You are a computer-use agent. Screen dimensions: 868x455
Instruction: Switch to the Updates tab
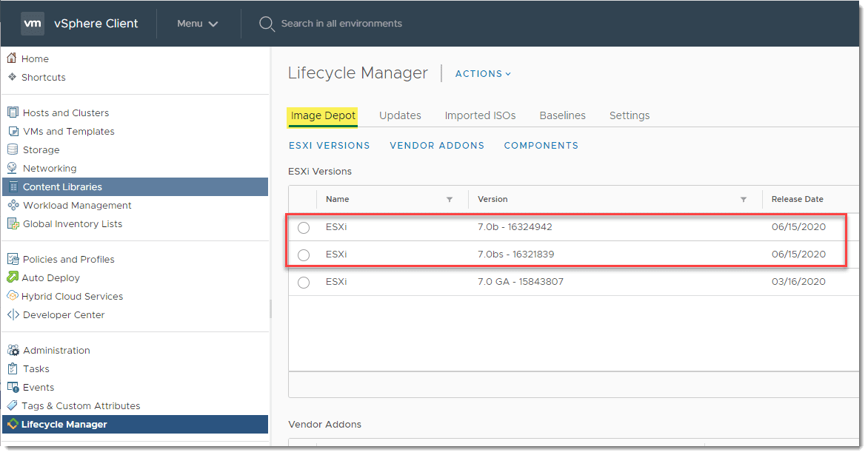click(400, 115)
